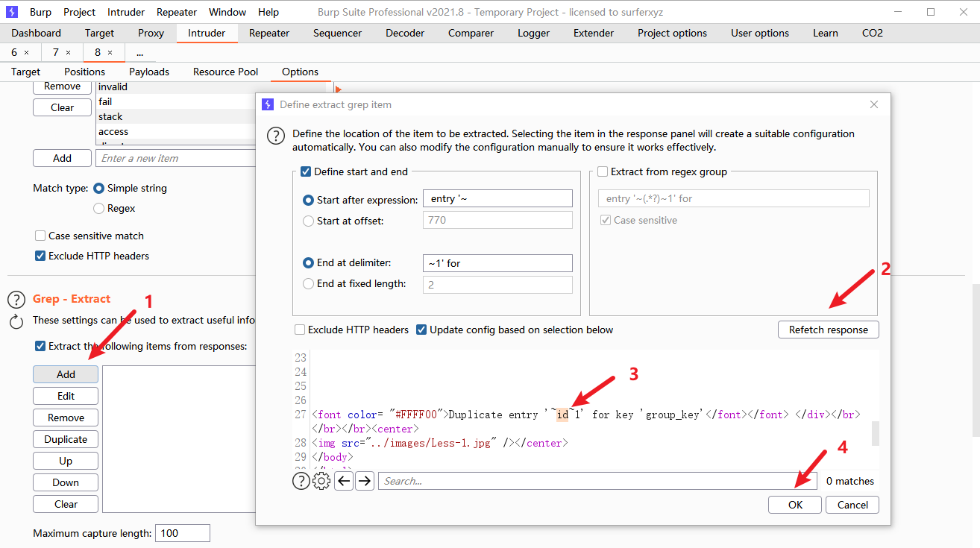Go to previous search match arrow

tap(344, 481)
